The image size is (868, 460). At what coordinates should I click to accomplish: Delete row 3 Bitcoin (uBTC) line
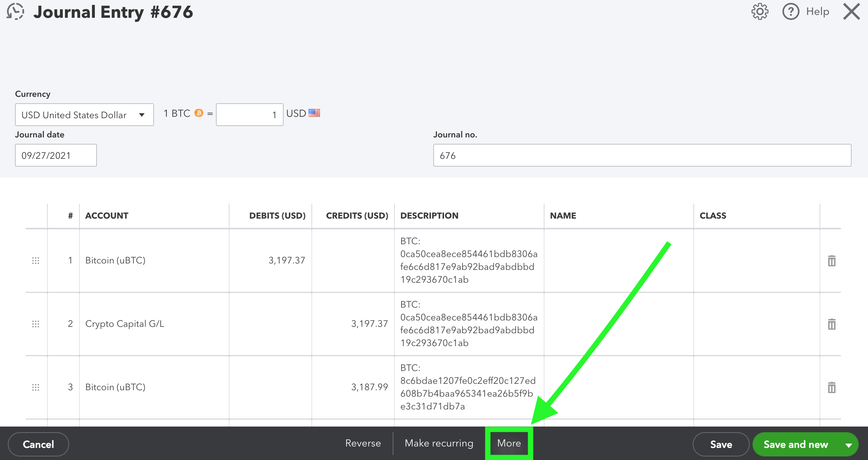click(832, 387)
